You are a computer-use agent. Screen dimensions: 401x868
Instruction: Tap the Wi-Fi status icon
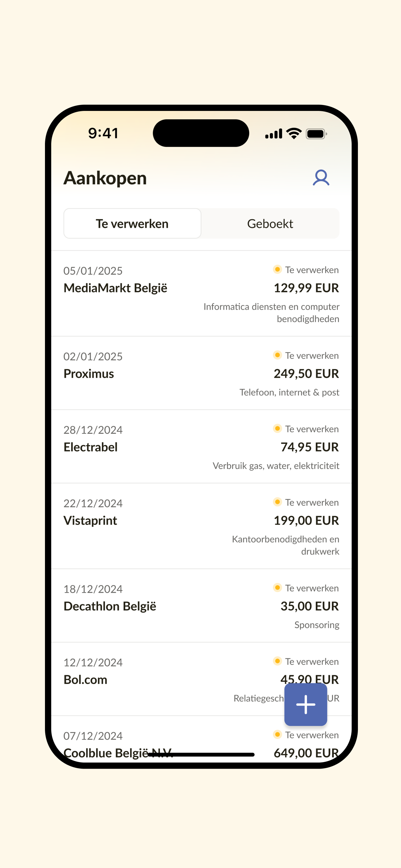[294, 133]
